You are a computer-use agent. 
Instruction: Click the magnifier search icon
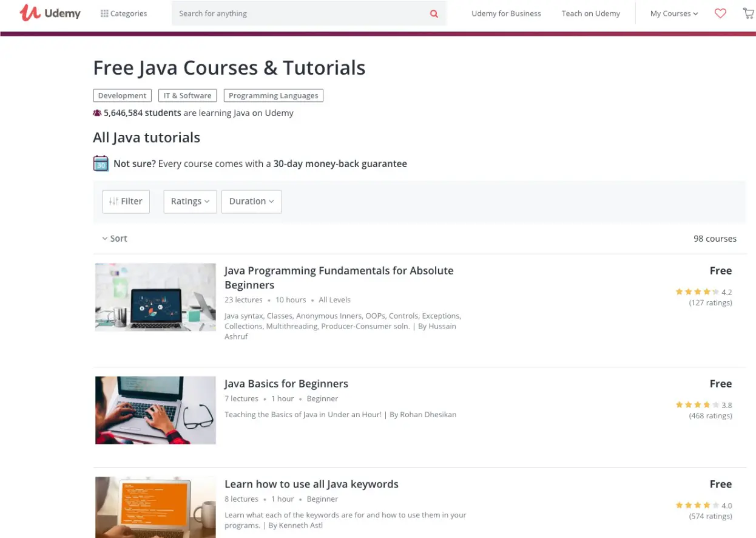(434, 13)
